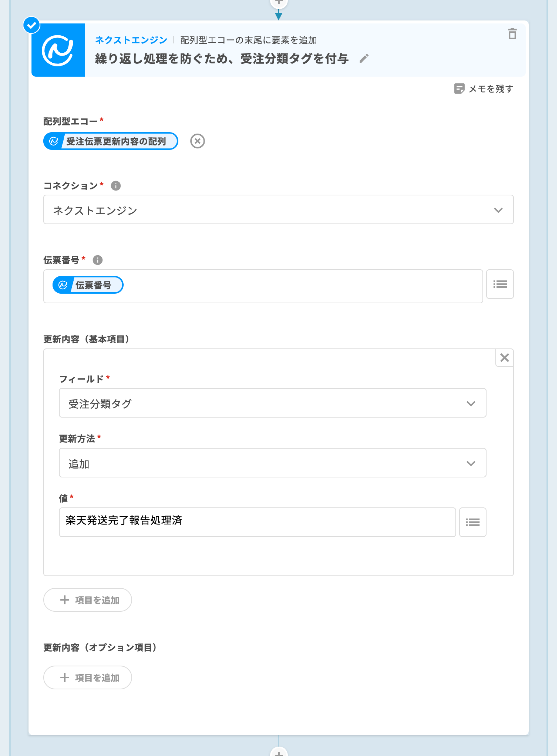
Task: Click the pencil icon to edit the step title
Action: 364,59
